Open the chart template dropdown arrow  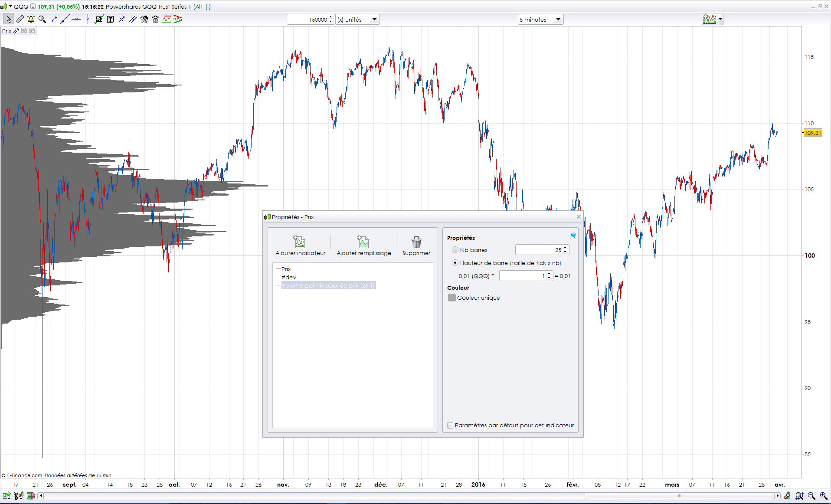(x=720, y=19)
